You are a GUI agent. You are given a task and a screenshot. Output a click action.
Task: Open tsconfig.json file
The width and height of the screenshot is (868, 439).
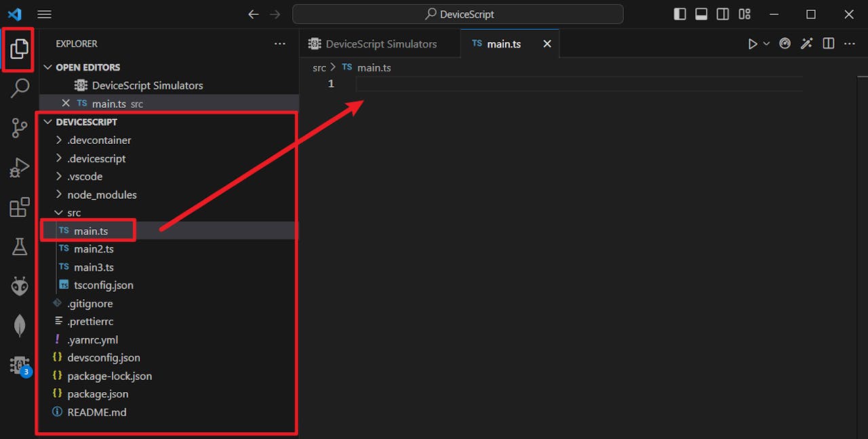(169, 285)
